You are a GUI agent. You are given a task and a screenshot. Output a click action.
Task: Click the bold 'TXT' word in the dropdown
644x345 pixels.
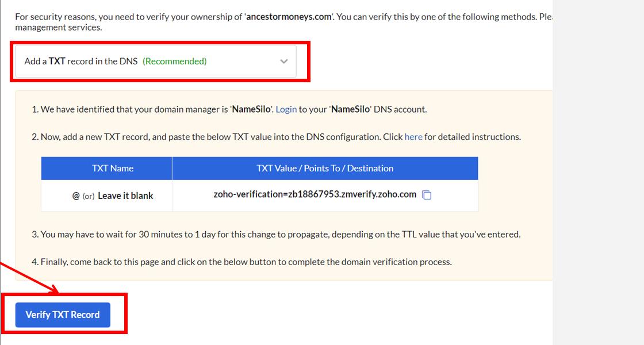coord(57,62)
